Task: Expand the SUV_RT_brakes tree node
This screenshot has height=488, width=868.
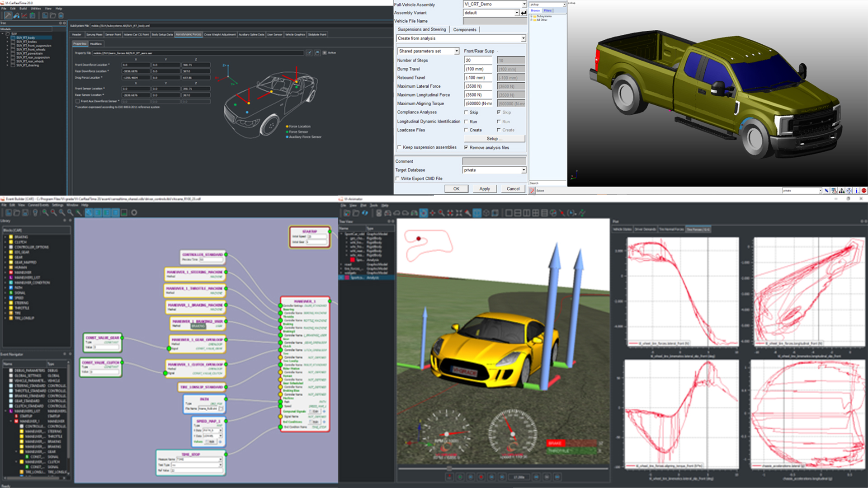Action: pos(8,42)
